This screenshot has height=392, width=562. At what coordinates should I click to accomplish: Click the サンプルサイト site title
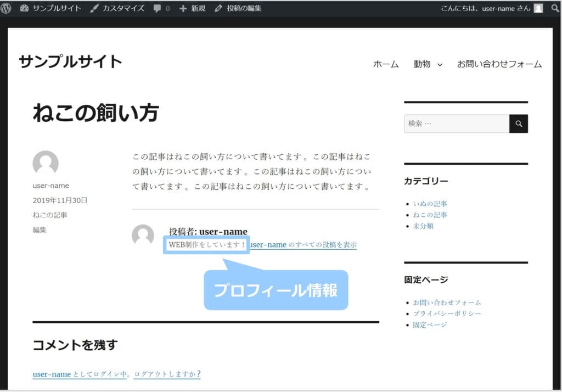(x=70, y=61)
